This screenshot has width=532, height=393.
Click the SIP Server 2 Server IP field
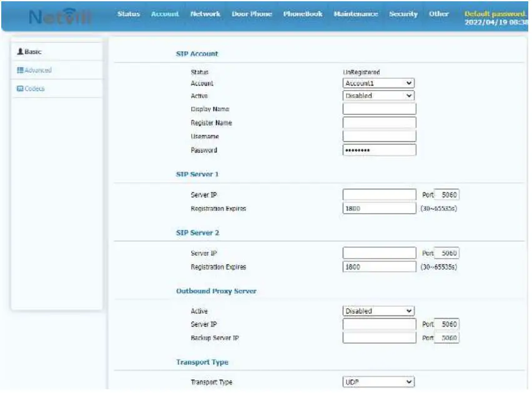pyautogui.click(x=379, y=253)
